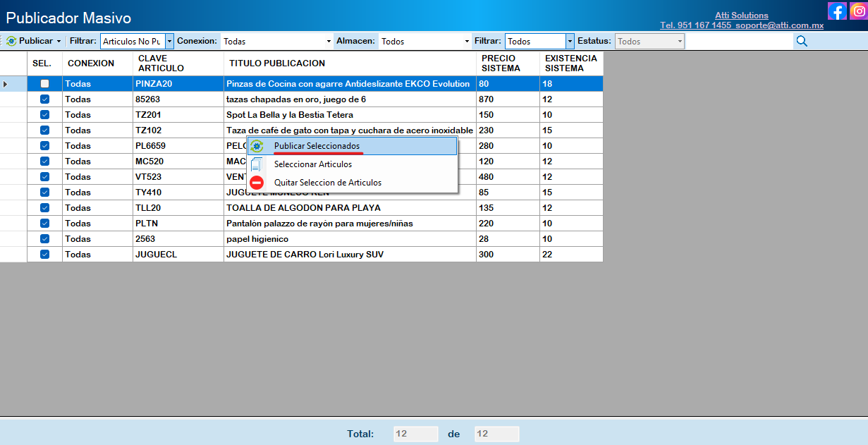
Task: Click the Facebook icon
Action: point(836,11)
